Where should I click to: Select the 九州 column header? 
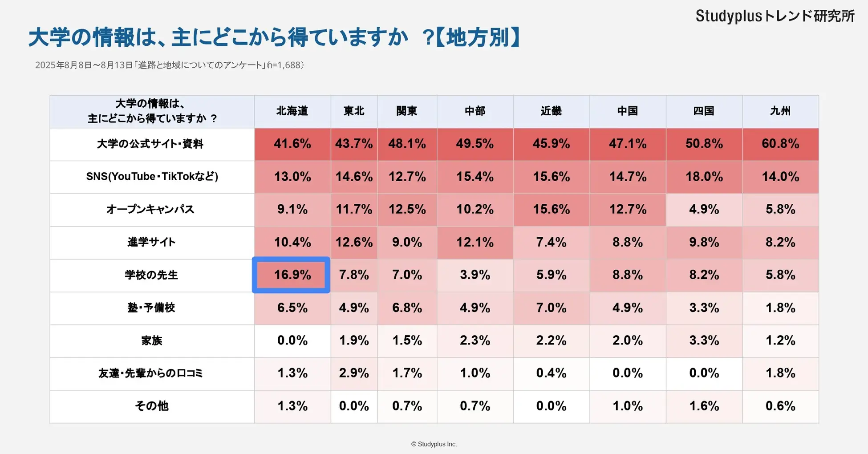click(780, 111)
